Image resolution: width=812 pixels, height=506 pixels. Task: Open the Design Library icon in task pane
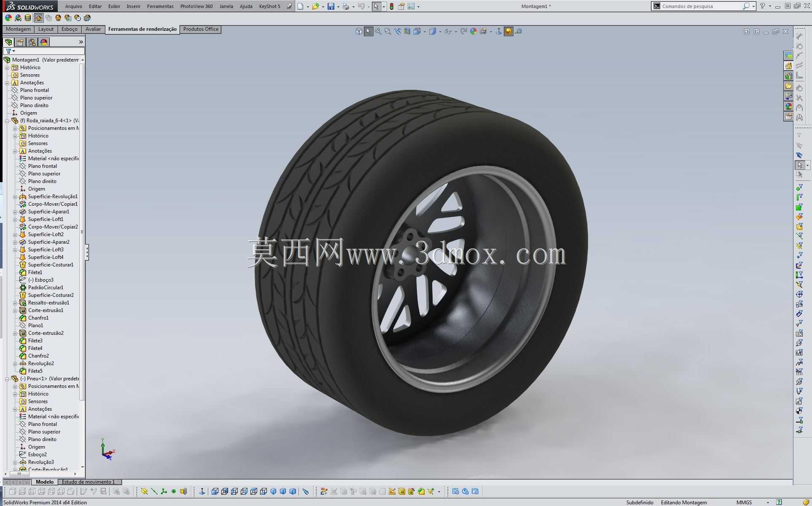[788, 76]
